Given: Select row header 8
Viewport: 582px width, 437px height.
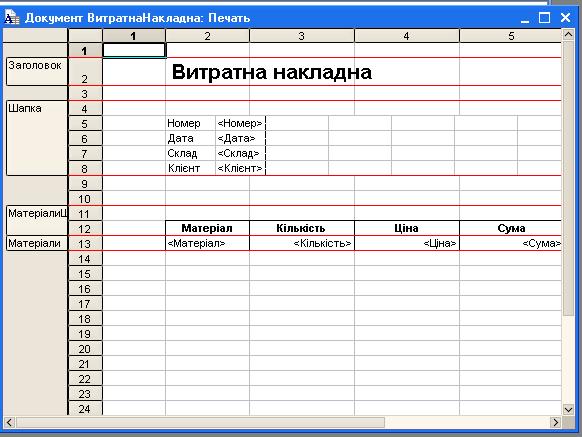Looking at the screenshot, I should [x=85, y=169].
